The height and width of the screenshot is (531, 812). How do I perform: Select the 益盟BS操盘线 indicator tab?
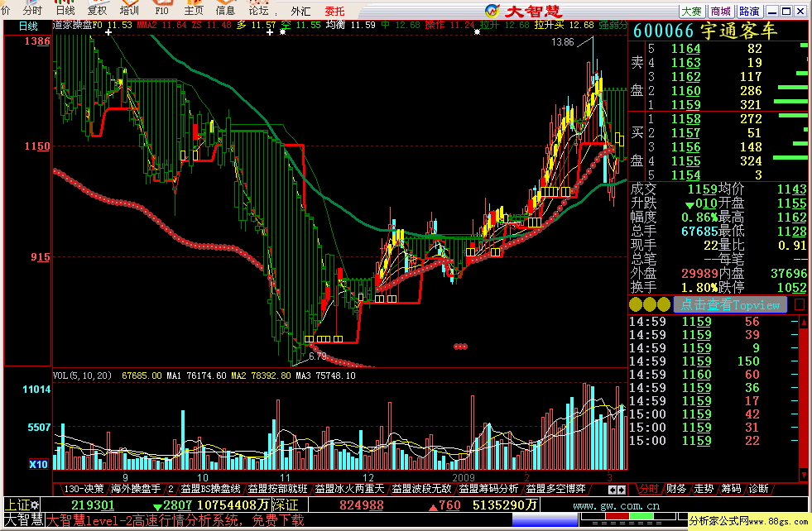pos(210,489)
